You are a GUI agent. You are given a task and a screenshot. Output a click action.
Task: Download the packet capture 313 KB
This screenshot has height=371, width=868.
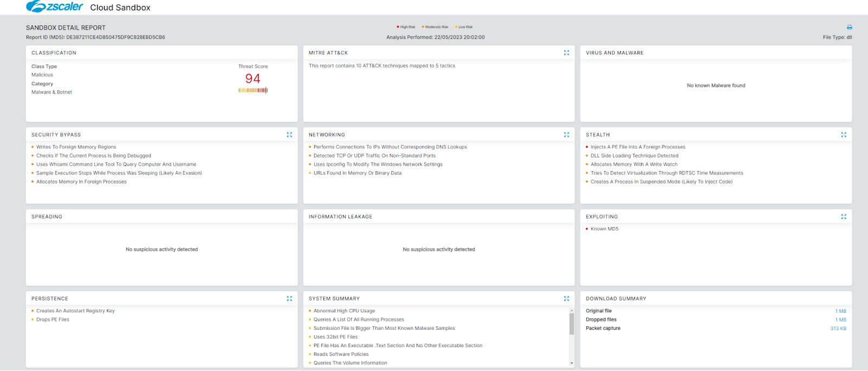(838, 329)
